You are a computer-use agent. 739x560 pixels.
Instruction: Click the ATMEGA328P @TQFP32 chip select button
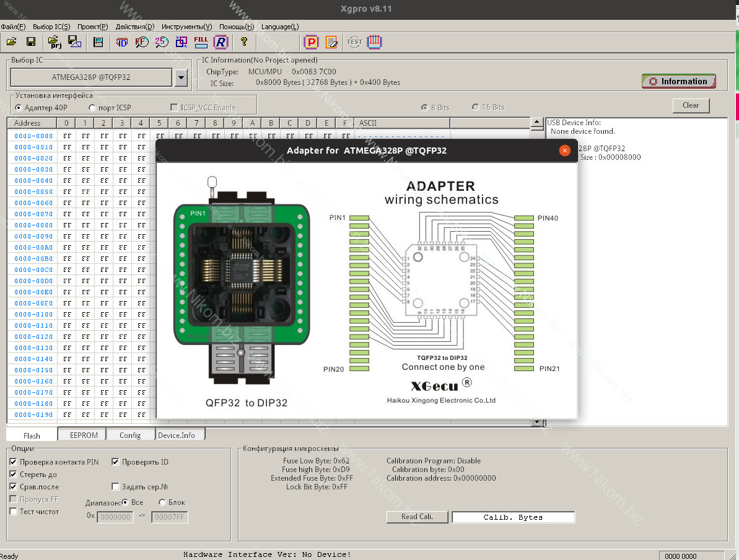[x=92, y=77]
